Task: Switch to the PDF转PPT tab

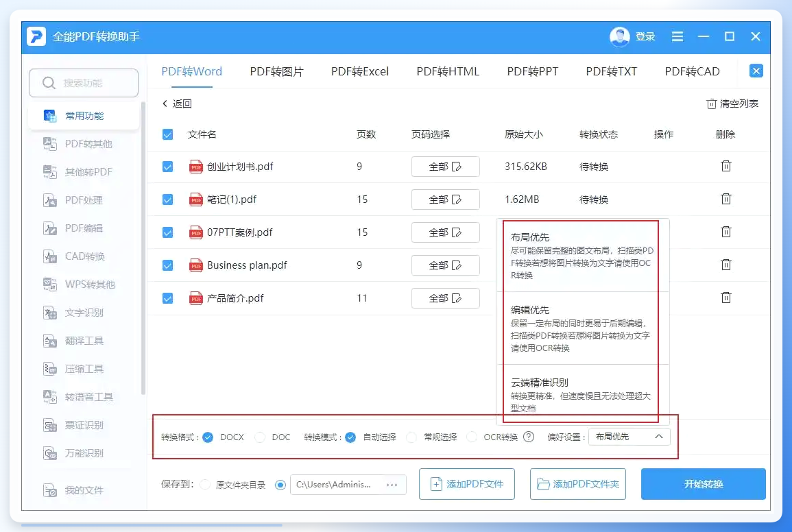Action: pos(532,72)
